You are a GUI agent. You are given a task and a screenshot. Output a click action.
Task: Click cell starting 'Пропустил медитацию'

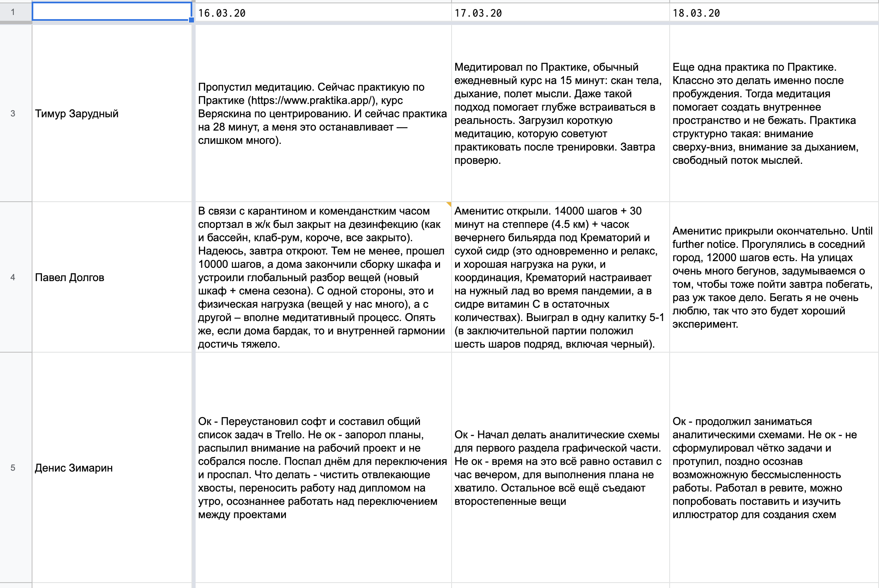click(x=323, y=113)
